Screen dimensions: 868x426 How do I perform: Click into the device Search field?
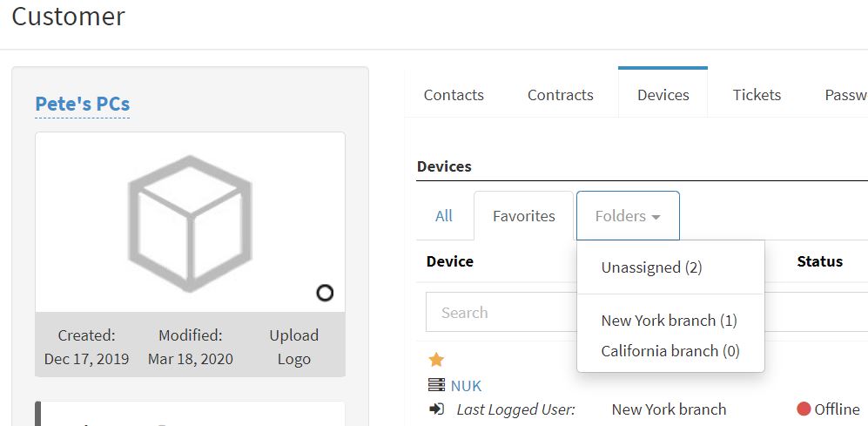click(501, 313)
